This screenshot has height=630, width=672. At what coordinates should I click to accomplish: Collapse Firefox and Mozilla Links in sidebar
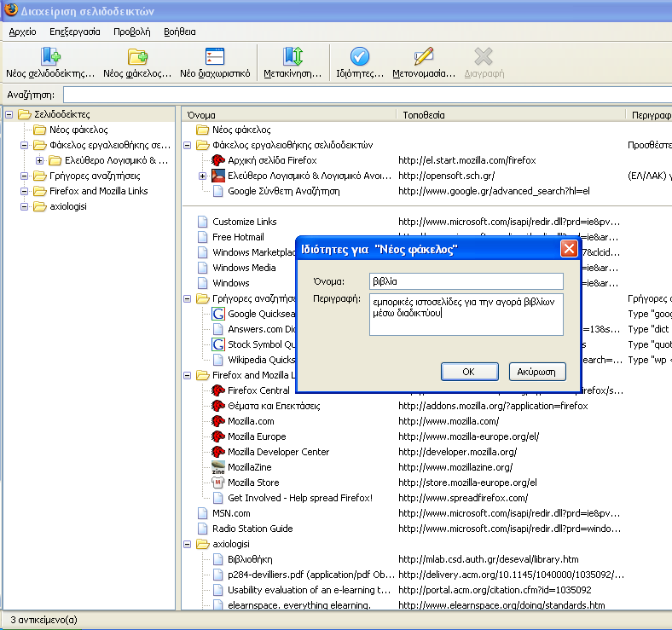(x=25, y=191)
